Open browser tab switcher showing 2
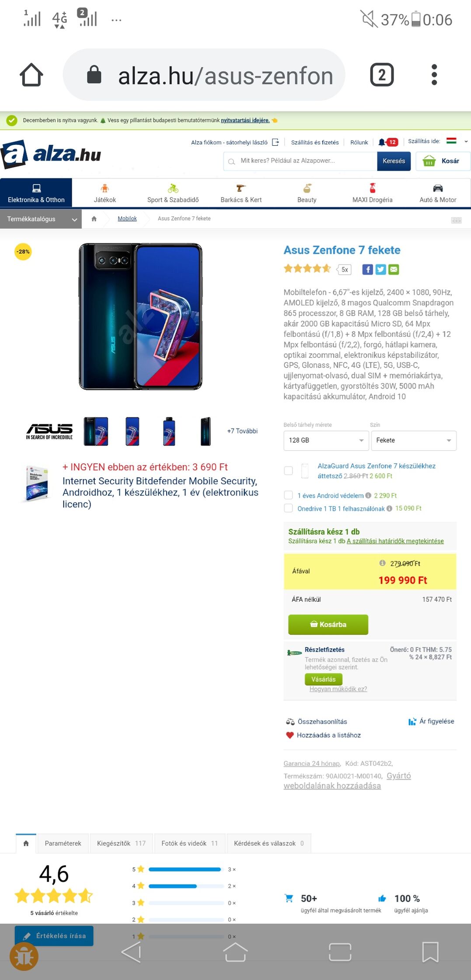 [x=382, y=75]
